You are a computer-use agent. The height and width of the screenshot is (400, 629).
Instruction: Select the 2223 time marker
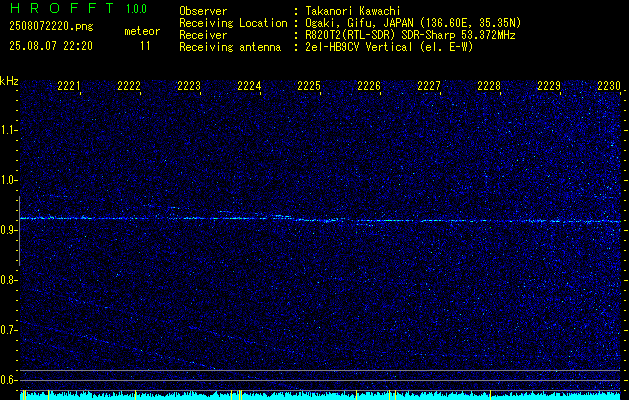pyautogui.click(x=189, y=86)
